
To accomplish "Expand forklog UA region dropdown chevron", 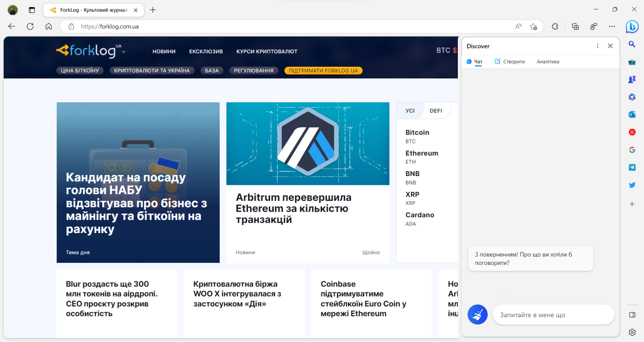I will 124,52.
